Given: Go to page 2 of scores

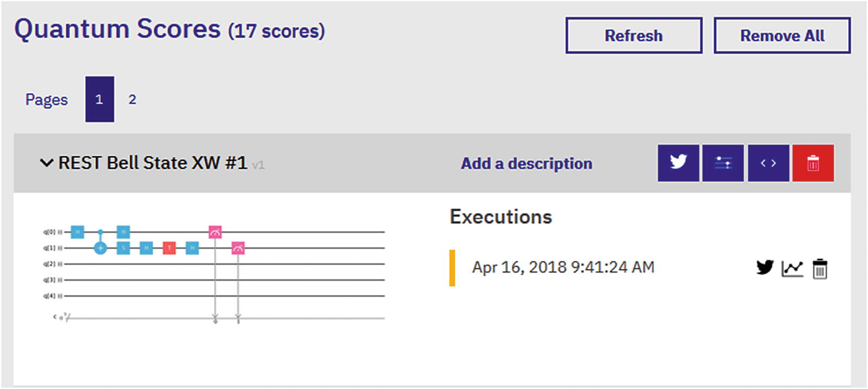Looking at the screenshot, I should click(132, 100).
